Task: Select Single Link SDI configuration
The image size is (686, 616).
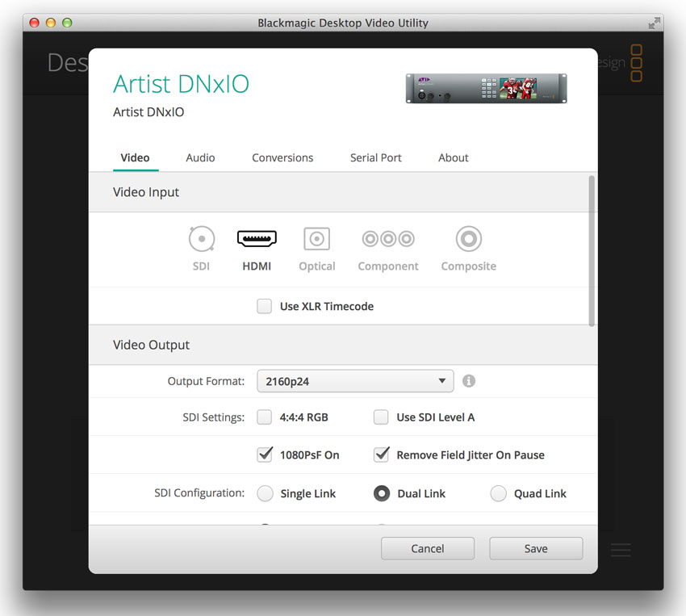Action: tap(266, 493)
